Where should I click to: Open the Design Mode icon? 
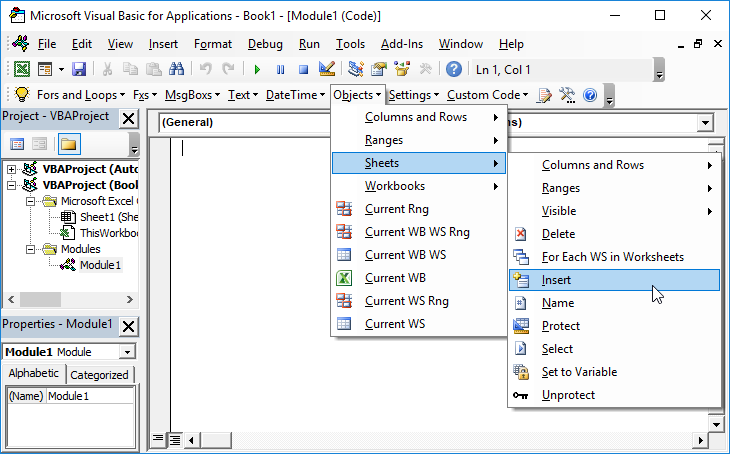click(x=326, y=69)
